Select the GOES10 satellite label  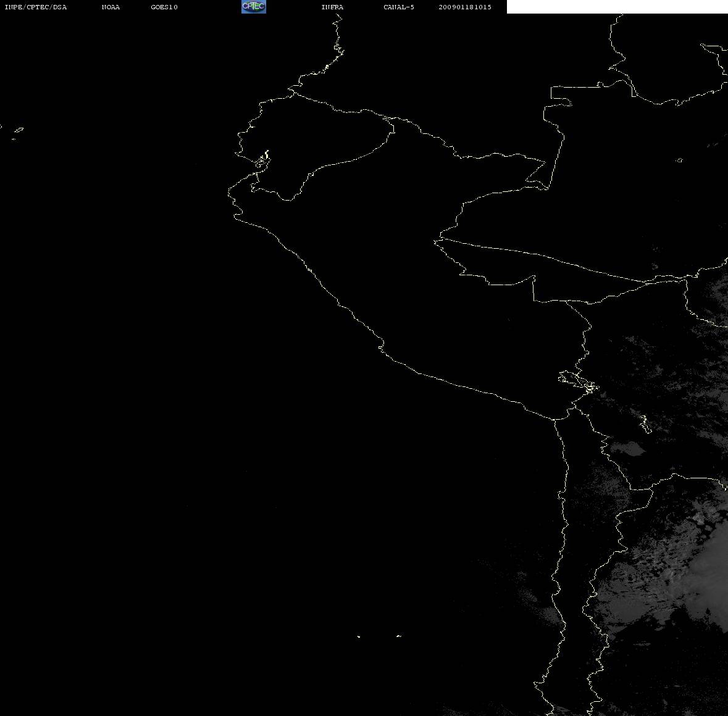164,7
